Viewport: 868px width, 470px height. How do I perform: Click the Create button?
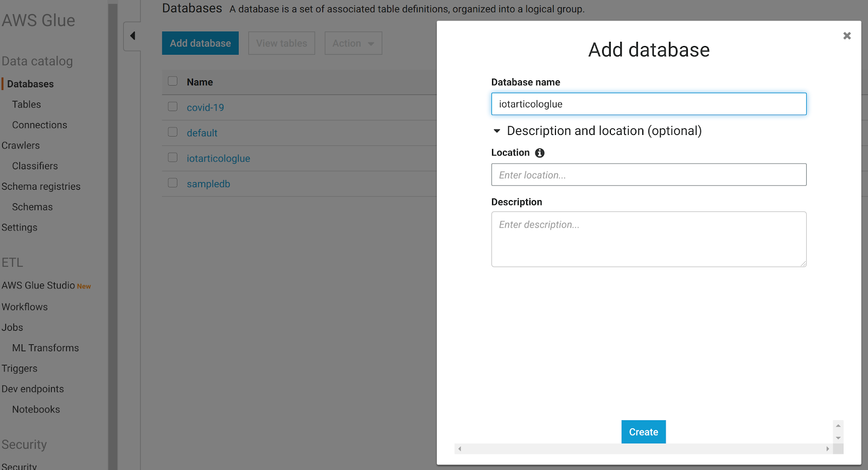(x=643, y=432)
